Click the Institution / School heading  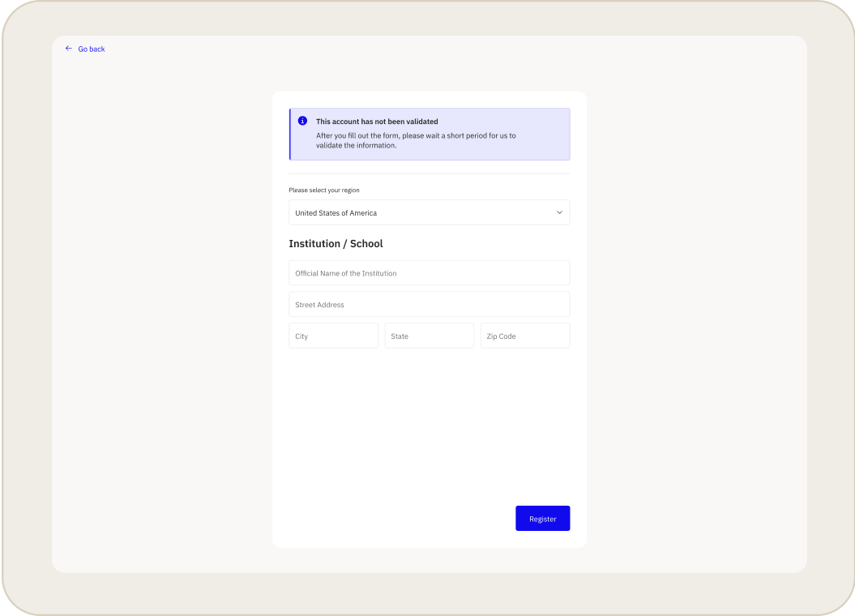click(x=336, y=243)
